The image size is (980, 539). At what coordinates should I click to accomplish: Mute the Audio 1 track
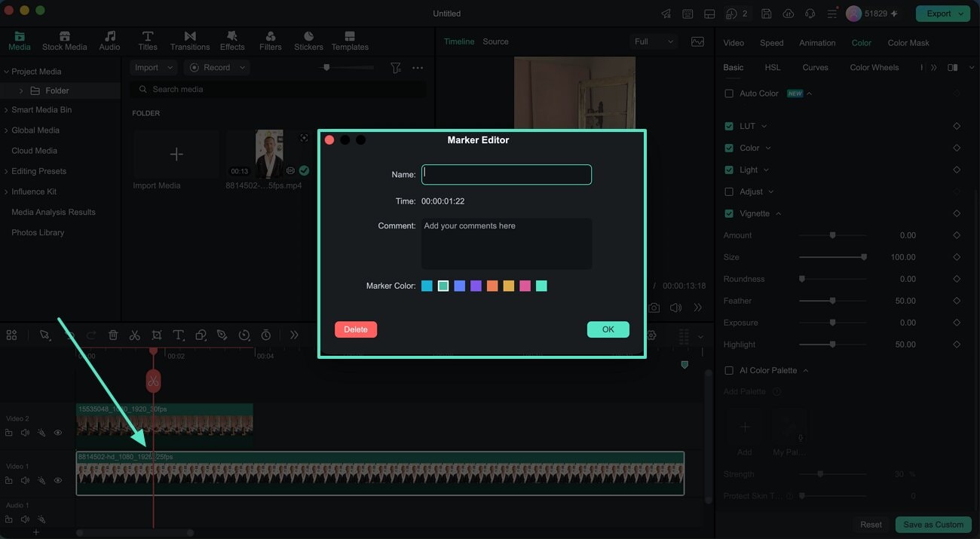pos(25,519)
